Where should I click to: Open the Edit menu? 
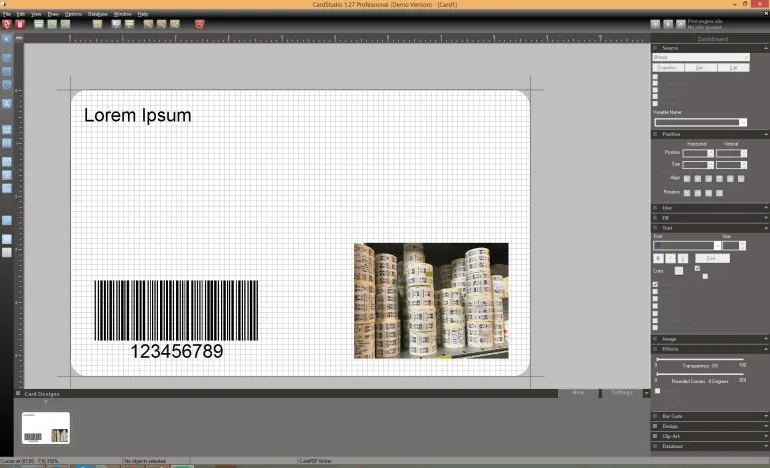coord(21,14)
